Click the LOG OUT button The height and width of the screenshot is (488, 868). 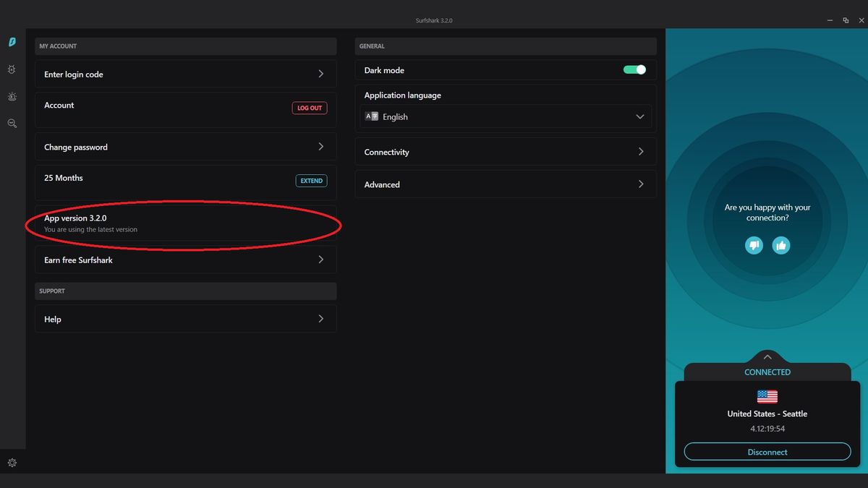(309, 107)
